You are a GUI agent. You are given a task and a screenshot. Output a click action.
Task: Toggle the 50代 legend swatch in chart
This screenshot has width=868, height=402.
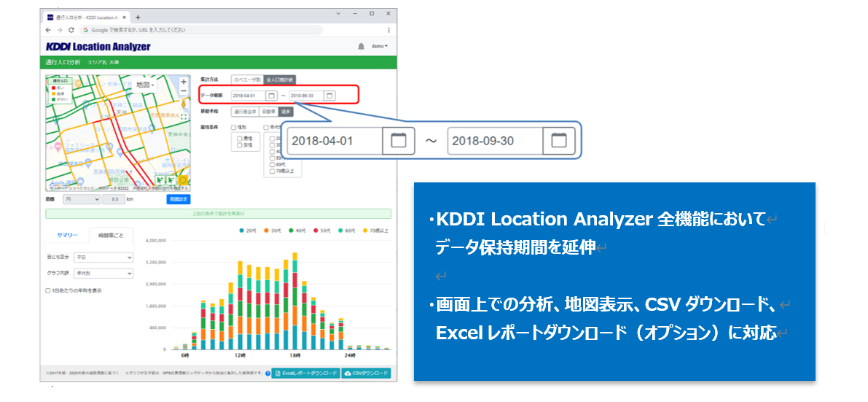pyautogui.click(x=315, y=230)
